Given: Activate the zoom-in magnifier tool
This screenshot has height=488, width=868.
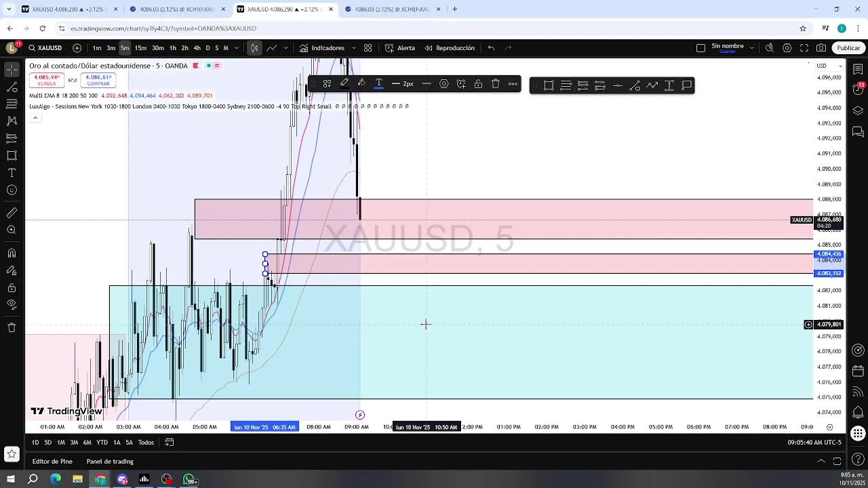Looking at the screenshot, I should click(12, 230).
